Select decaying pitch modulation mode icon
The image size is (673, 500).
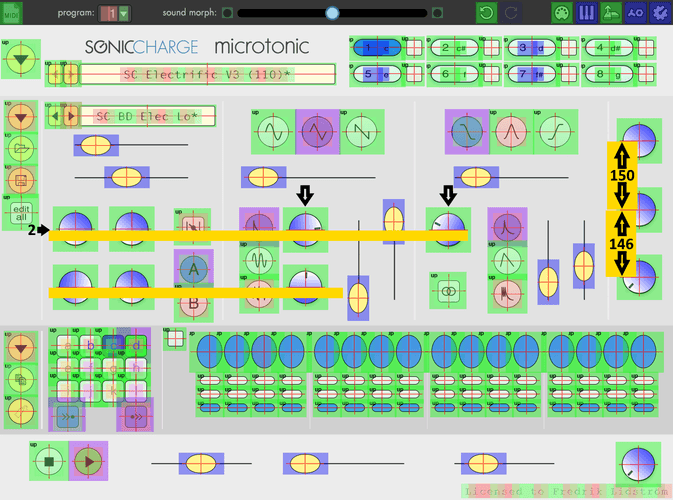259,225
